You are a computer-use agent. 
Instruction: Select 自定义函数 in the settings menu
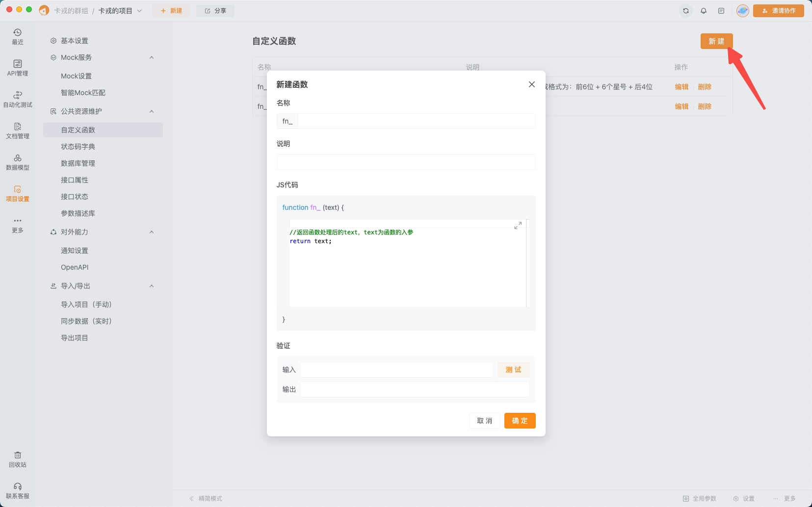tap(103, 130)
